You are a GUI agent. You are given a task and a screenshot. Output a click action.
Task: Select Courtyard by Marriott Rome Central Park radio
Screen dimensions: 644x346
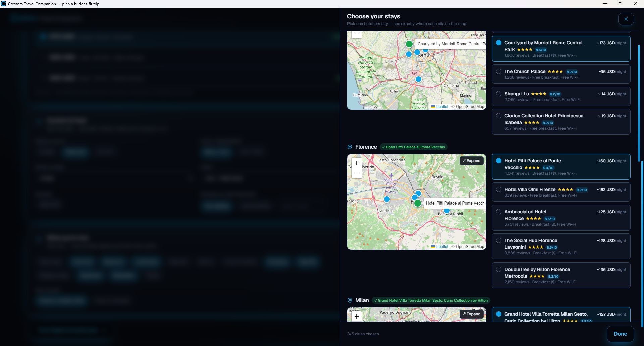(499, 43)
